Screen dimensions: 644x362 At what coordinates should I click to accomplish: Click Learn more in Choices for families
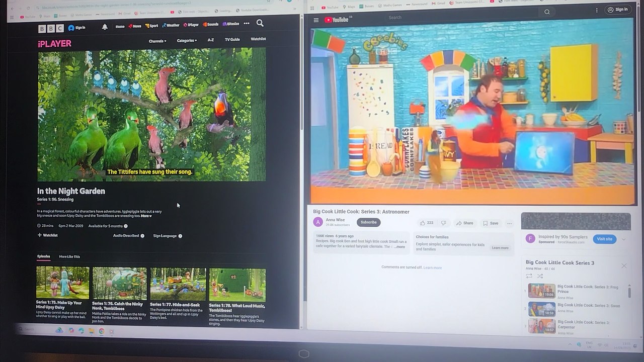point(500,248)
